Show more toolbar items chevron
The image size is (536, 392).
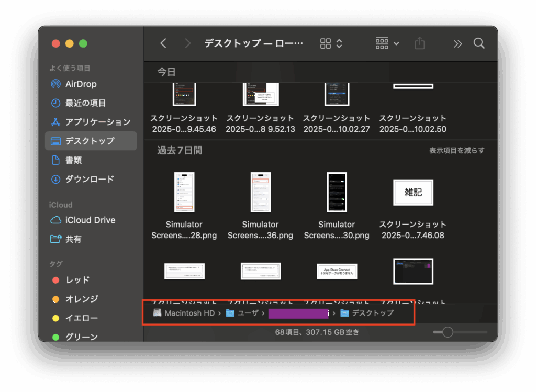tap(457, 44)
